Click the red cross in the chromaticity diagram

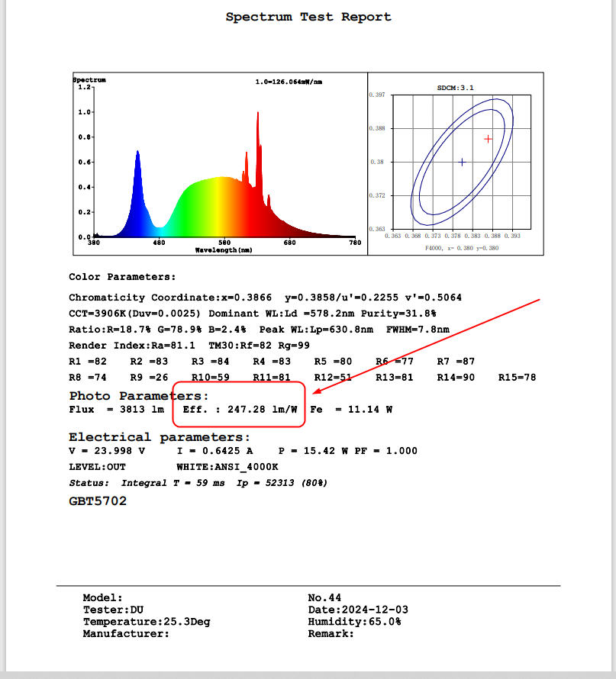(489, 139)
